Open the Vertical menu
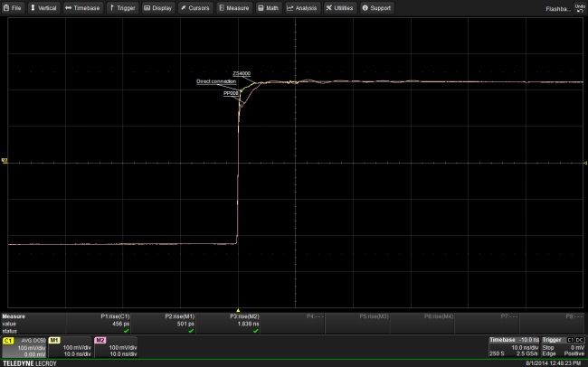 (45, 7)
